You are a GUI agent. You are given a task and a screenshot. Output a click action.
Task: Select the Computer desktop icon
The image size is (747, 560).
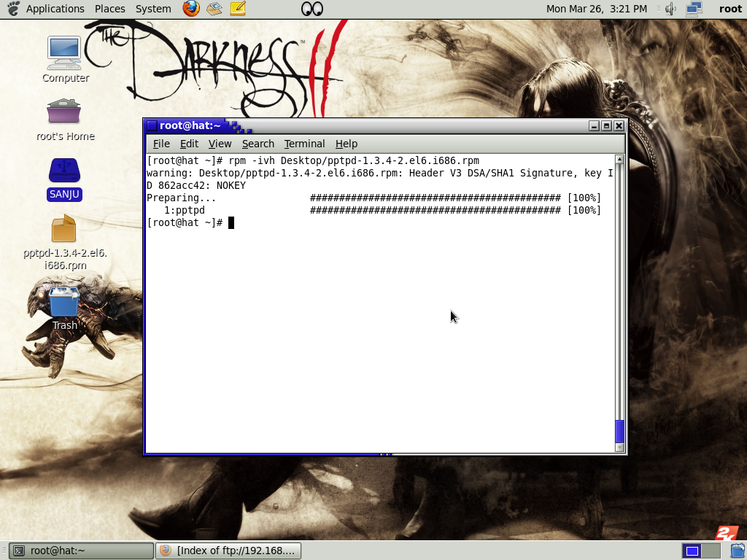65,60
